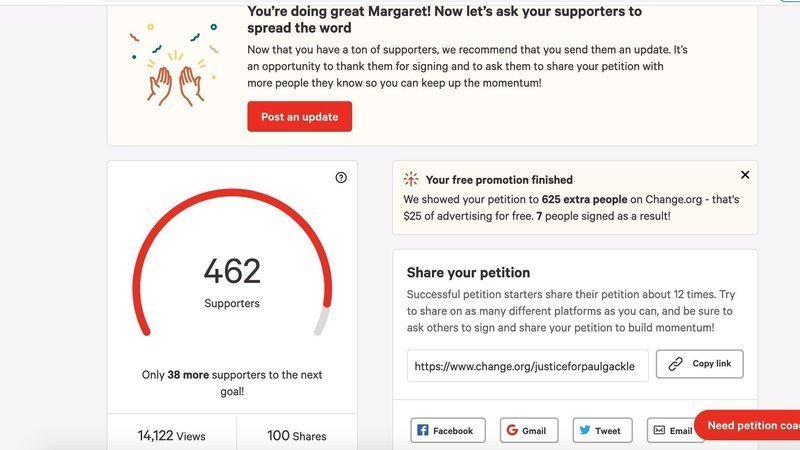Click the 462 Supporters count
The image size is (800, 450).
(232, 280)
